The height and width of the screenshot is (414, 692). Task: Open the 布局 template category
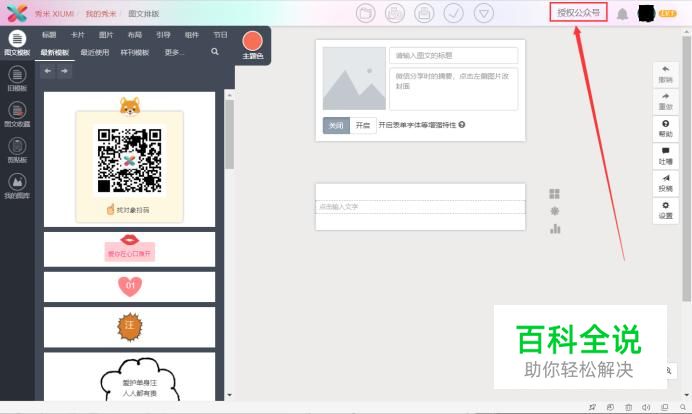click(135, 35)
